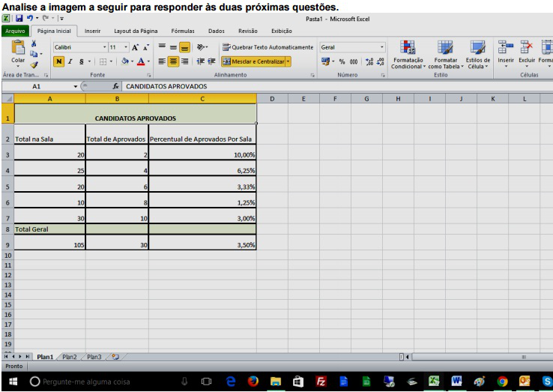Switch to the Fórmulas ribbon tab
The height and width of the screenshot is (392, 553).
click(x=184, y=31)
